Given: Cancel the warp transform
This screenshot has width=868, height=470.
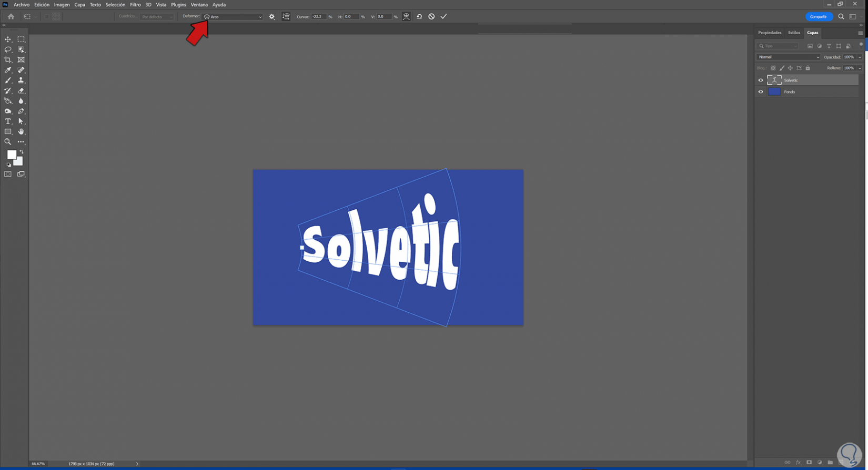Looking at the screenshot, I should tap(431, 16).
